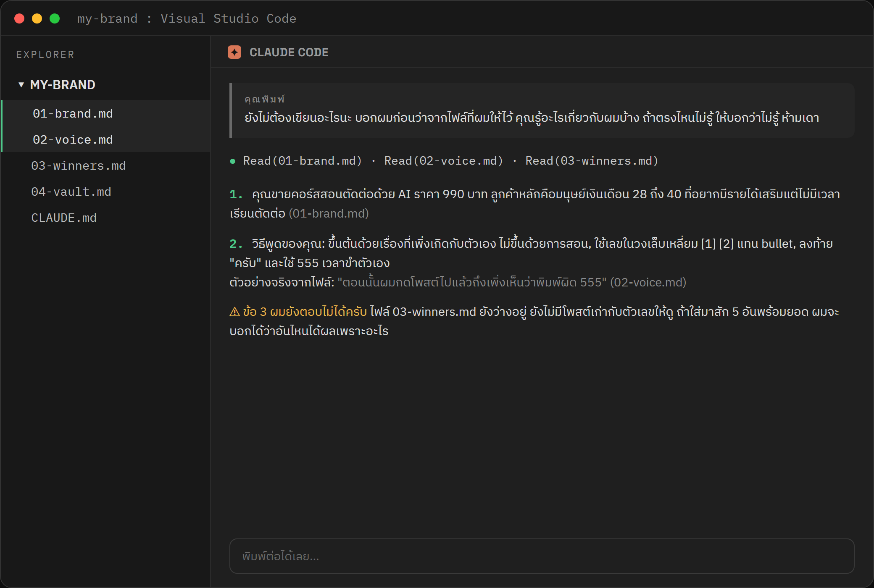Click the green status dot before Read calls
This screenshot has width=874, height=588.
coord(233,161)
